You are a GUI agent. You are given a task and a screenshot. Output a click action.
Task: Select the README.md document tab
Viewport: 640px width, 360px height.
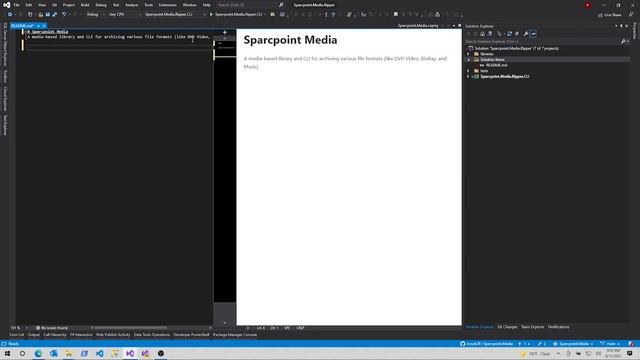pyautogui.click(x=22, y=26)
